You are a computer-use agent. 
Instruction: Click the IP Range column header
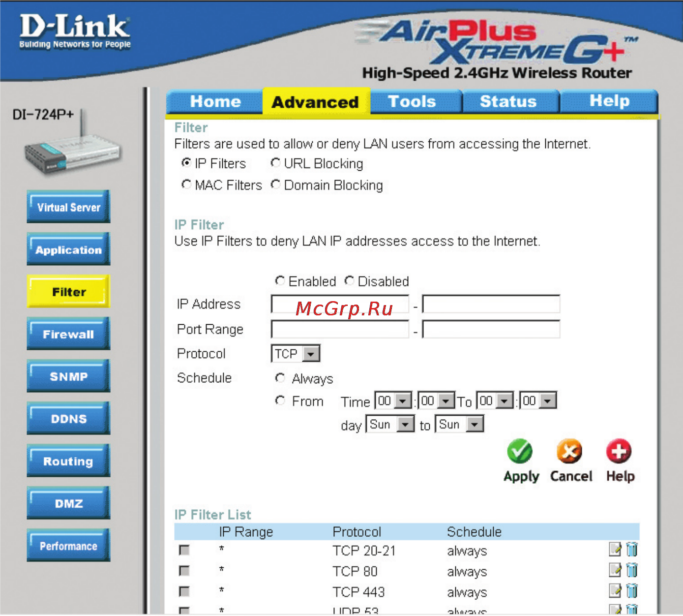pos(246,532)
